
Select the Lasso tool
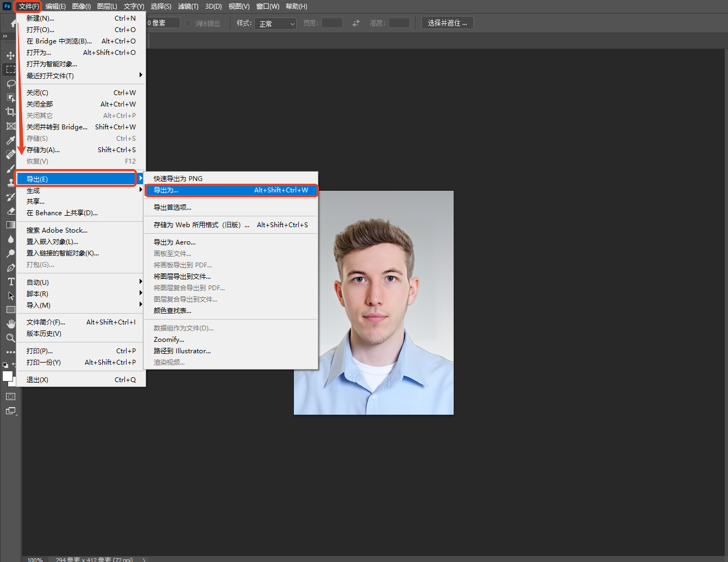10,84
